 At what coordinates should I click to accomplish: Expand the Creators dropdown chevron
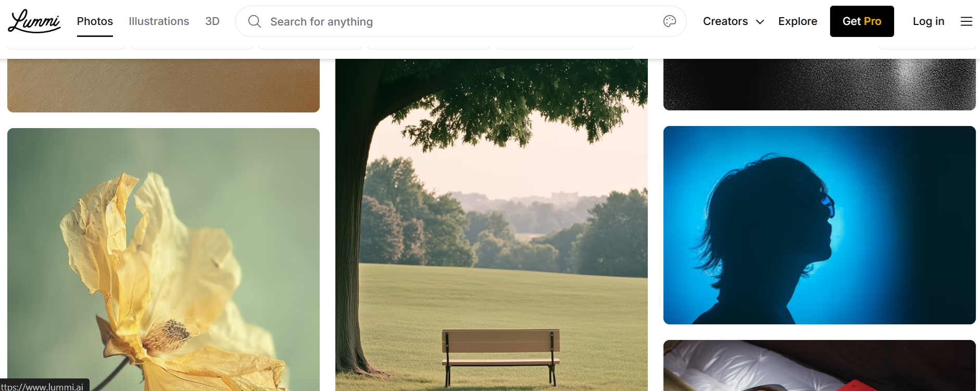760,22
